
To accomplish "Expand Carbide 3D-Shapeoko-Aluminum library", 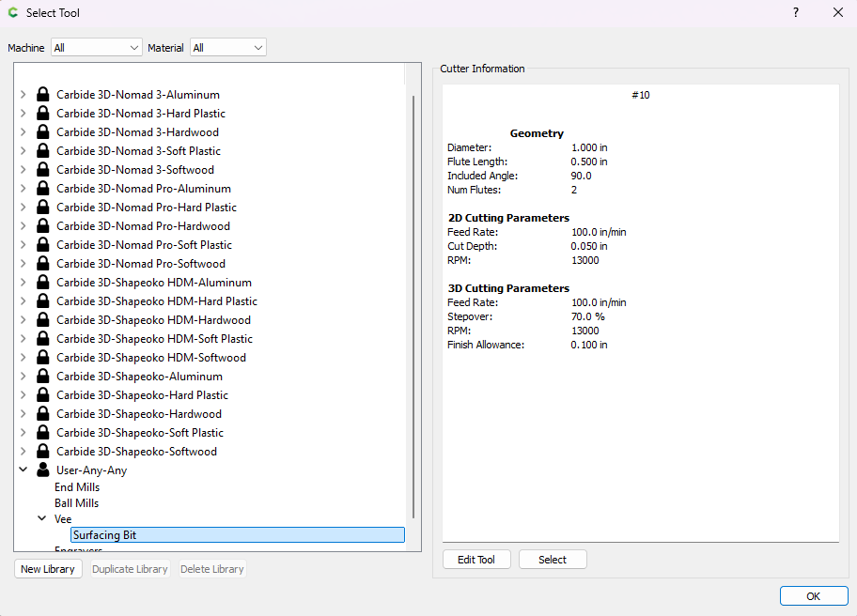I will point(23,377).
